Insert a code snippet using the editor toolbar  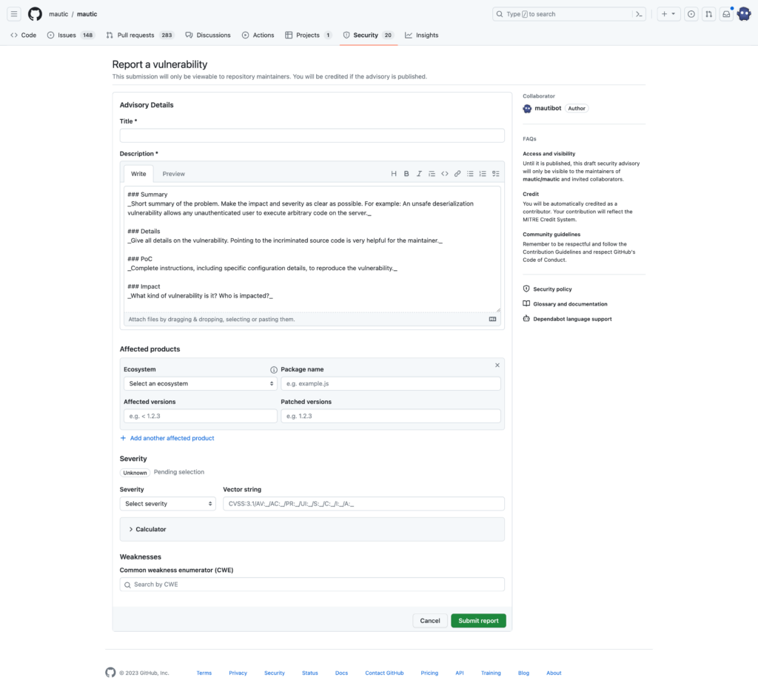point(445,173)
